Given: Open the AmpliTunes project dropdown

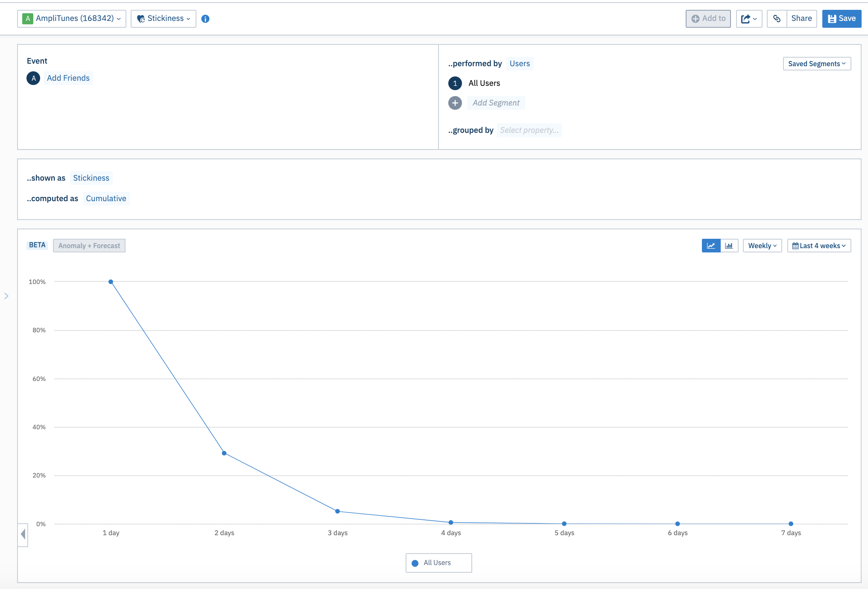Looking at the screenshot, I should pos(72,19).
